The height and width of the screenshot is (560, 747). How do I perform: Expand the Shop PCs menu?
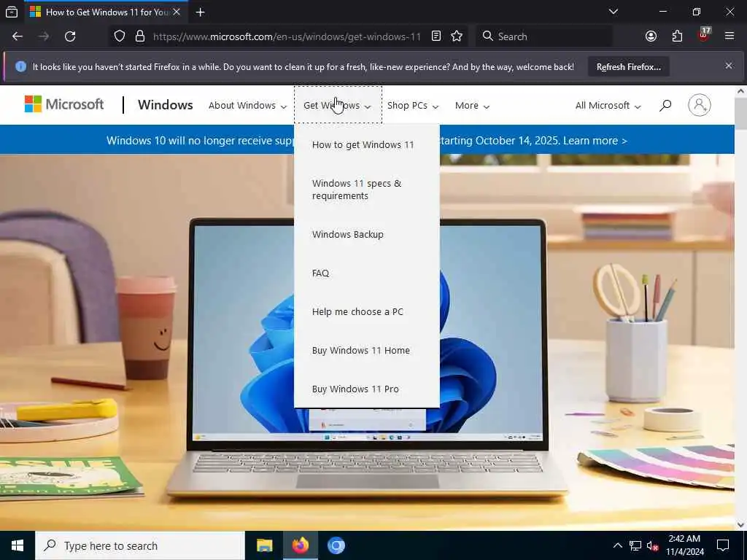point(413,105)
